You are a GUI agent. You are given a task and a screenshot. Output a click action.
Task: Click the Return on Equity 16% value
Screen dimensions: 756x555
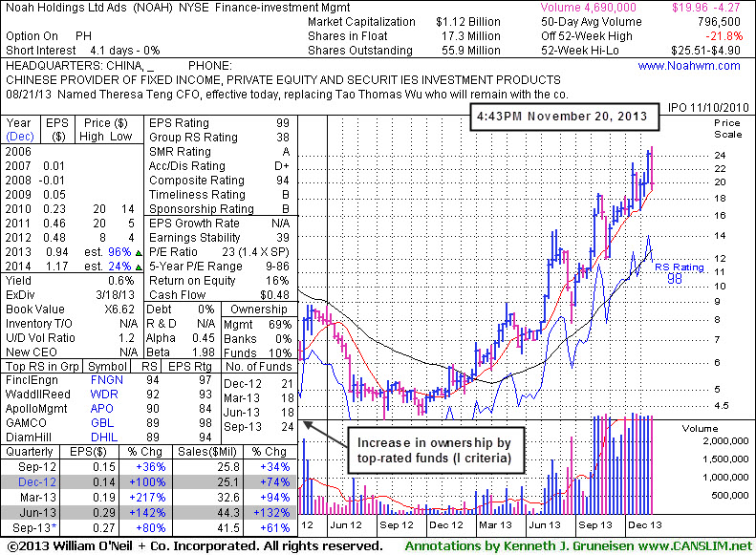[x=277, y=281]
